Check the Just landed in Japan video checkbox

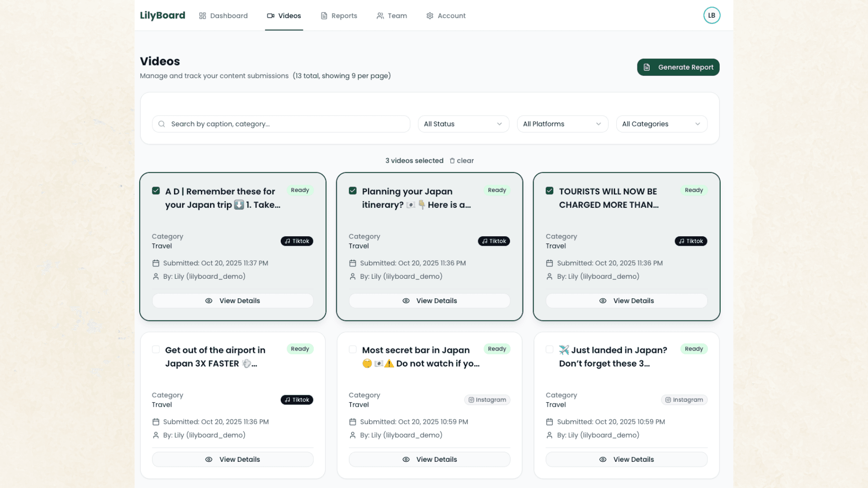click(x=549, y=349)
